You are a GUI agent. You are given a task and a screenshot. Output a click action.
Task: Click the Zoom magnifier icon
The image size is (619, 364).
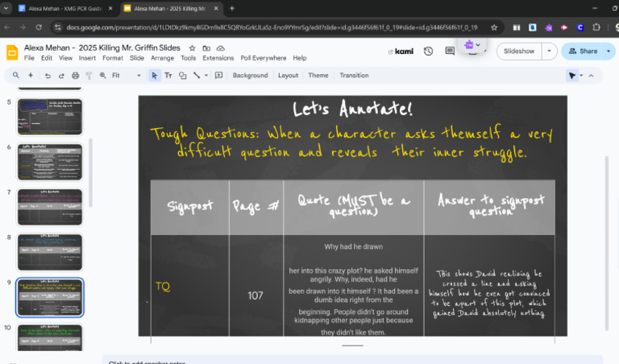[102, 76]
